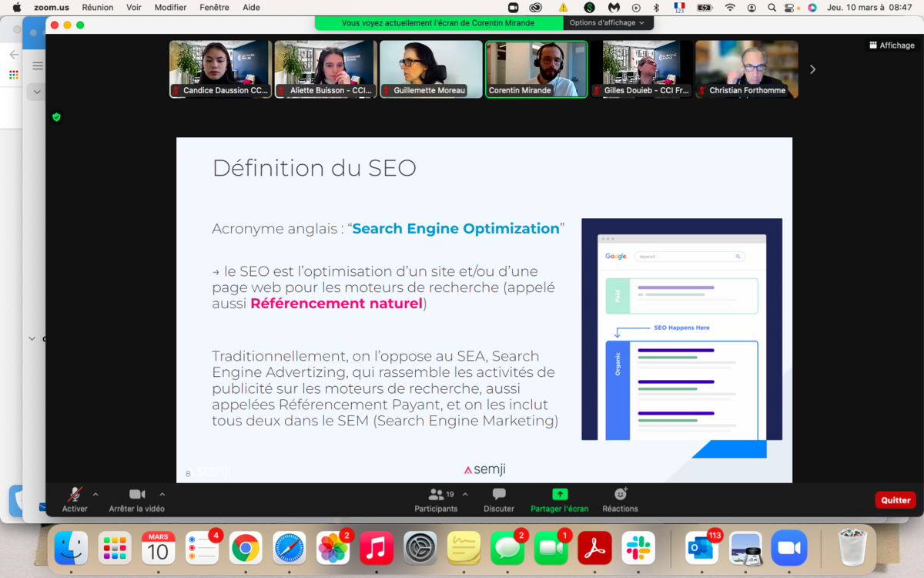Screen dimensions: 924x578
Task: Click the Affichage view button
Action: point(892,45)
